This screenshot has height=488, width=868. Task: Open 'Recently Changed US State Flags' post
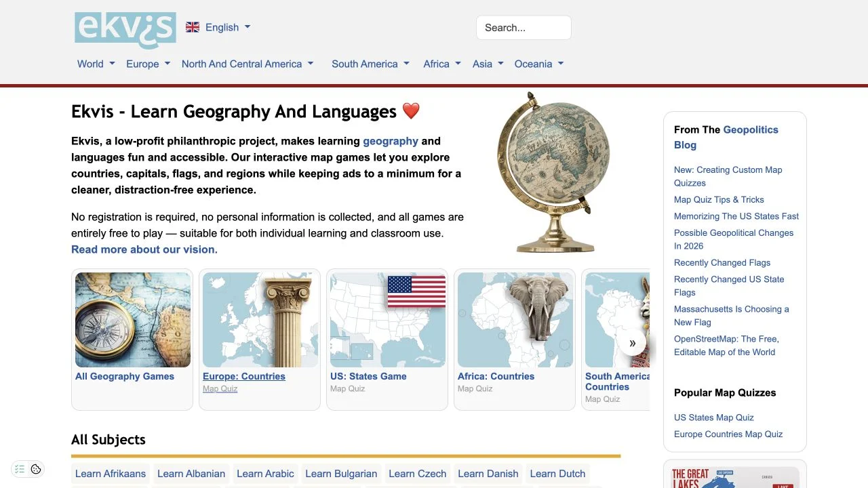pos(729,285)
